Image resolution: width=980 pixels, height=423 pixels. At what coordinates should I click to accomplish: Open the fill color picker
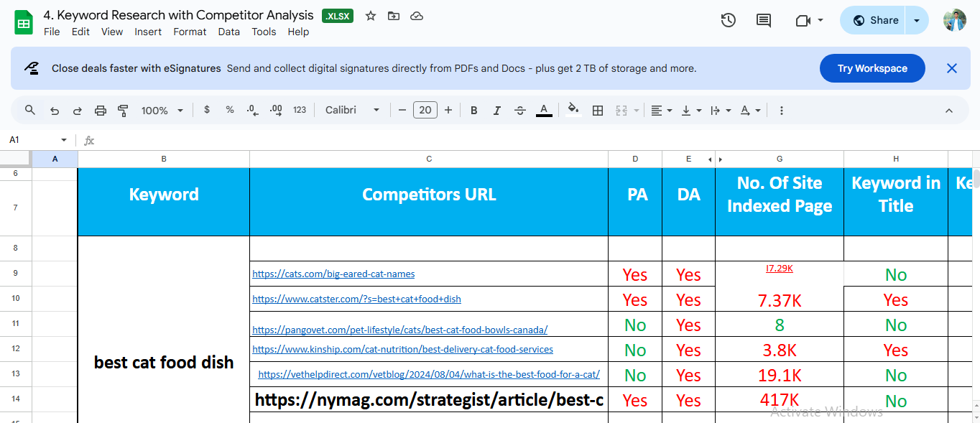(x=573, y=110)
